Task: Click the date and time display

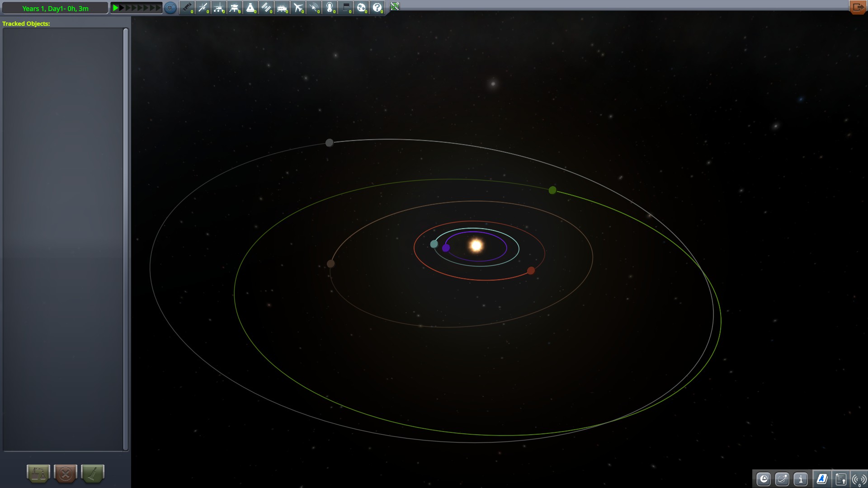Action: coord(55,8)
